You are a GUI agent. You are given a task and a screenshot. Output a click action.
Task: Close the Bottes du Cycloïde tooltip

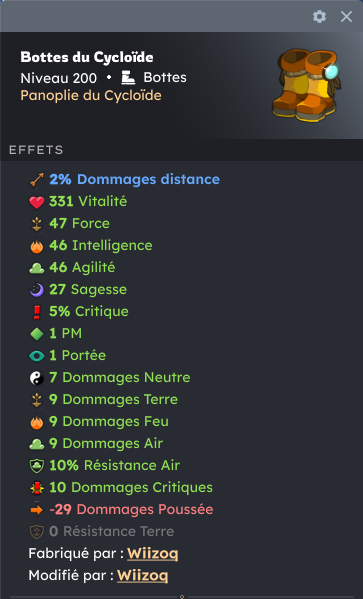click(x=346, y=16)
